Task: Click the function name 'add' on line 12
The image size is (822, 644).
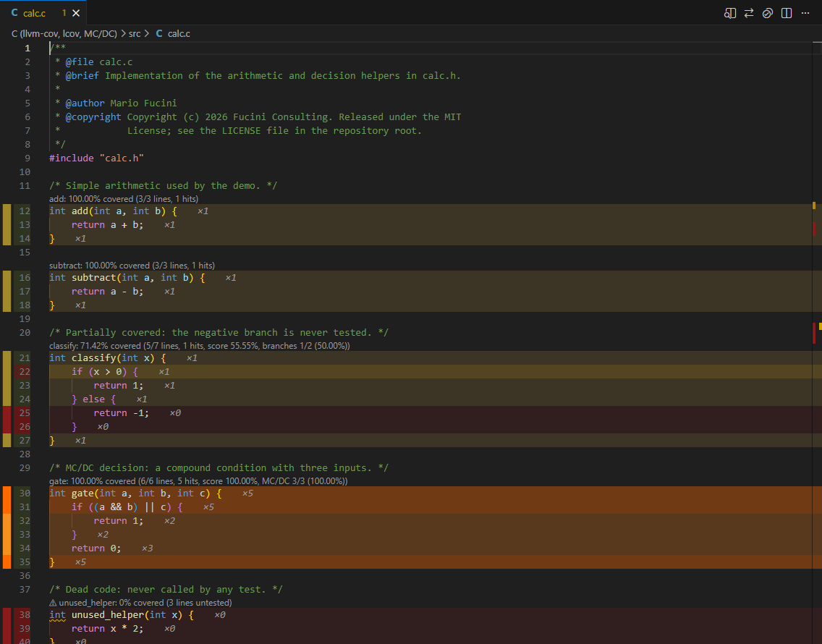Action: (x=80, y=211)
